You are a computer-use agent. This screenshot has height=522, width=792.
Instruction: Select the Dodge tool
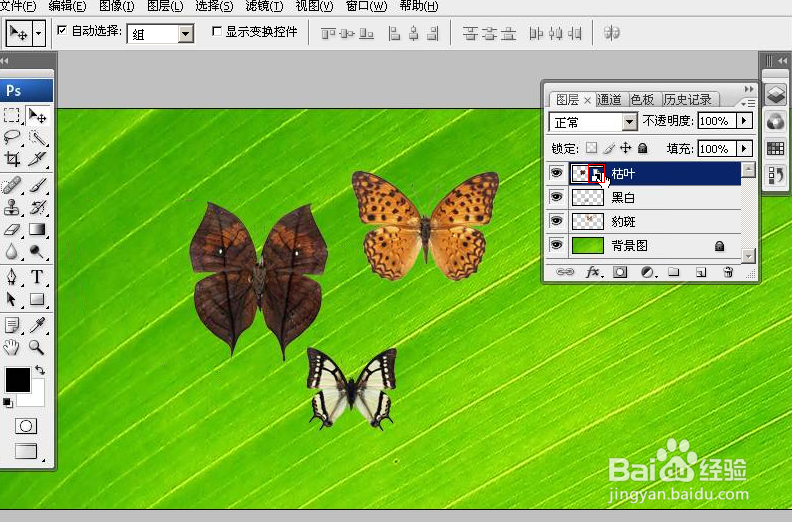pyautogui.click(x=37, y=251)
